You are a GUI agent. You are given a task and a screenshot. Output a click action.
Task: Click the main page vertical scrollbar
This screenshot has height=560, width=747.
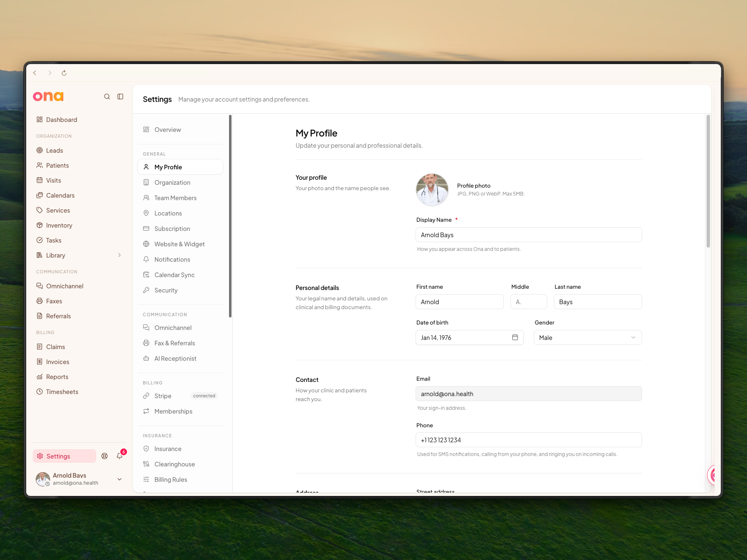708,181
